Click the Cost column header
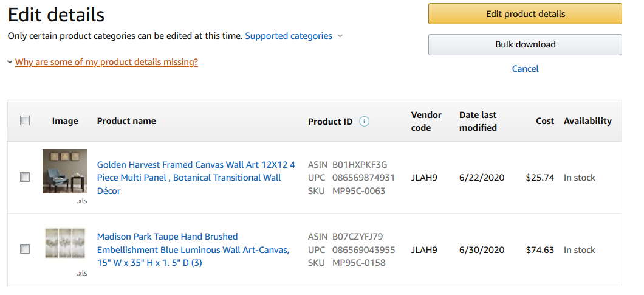The image size is (644, 295). 545,121
